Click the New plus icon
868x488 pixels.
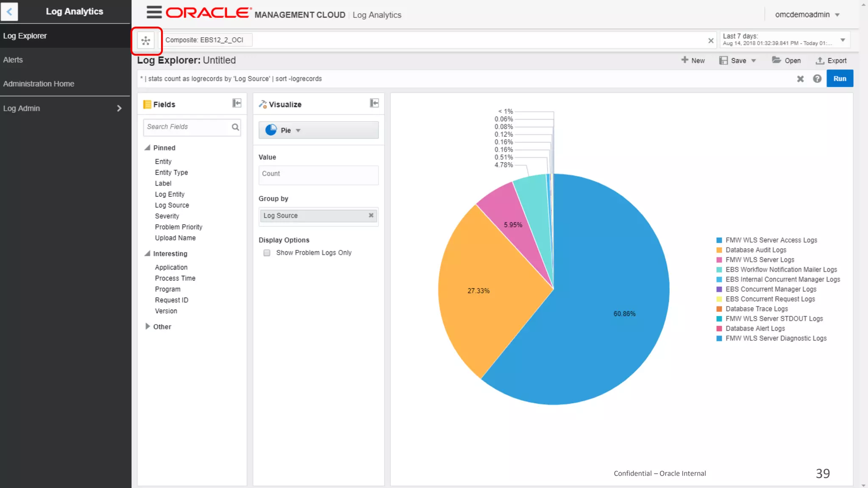click(x=684, y=60)
